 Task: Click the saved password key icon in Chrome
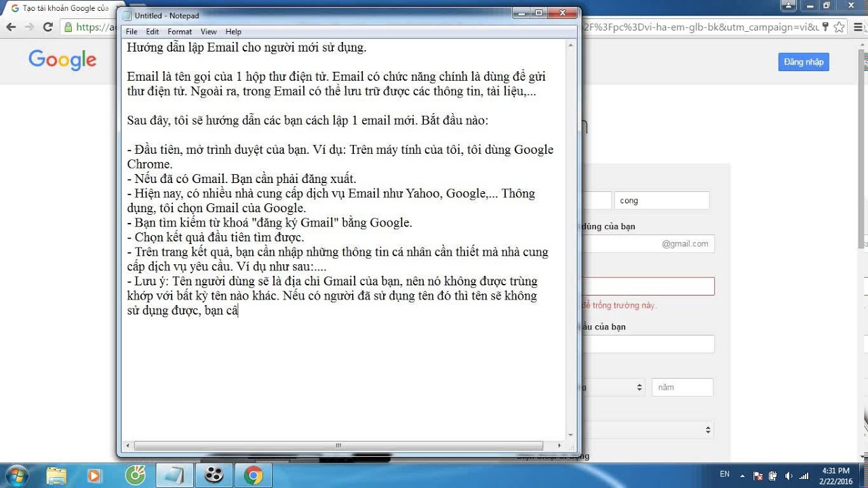825,27
